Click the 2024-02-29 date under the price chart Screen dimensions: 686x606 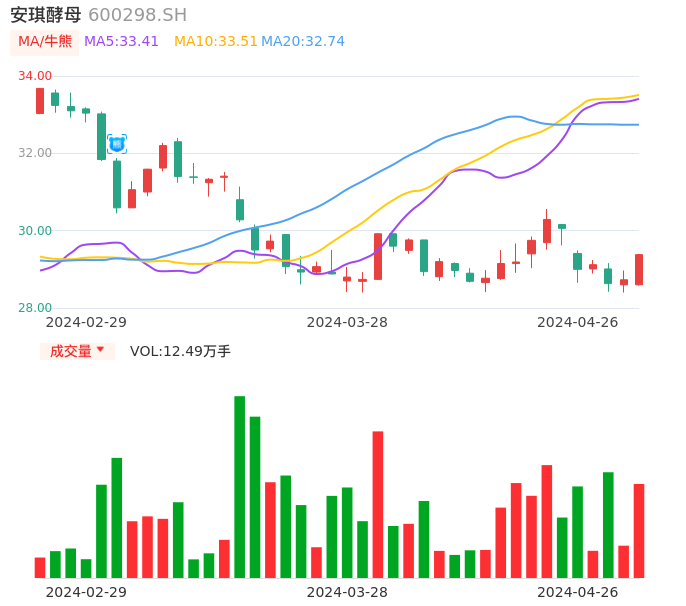(86, 322)
